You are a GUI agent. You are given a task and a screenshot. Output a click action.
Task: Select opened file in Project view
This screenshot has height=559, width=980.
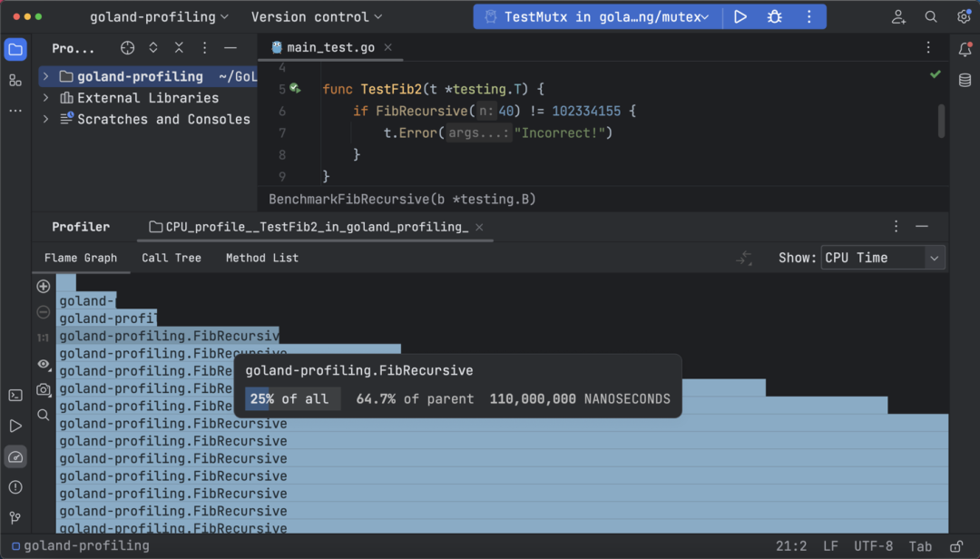point(128,47)
